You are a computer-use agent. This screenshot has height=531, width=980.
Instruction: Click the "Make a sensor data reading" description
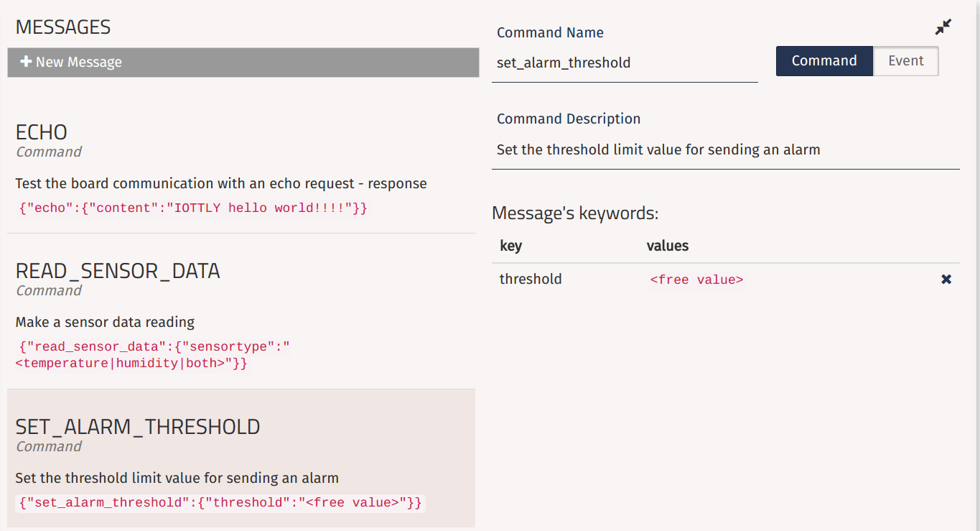(x=105, y=322)
